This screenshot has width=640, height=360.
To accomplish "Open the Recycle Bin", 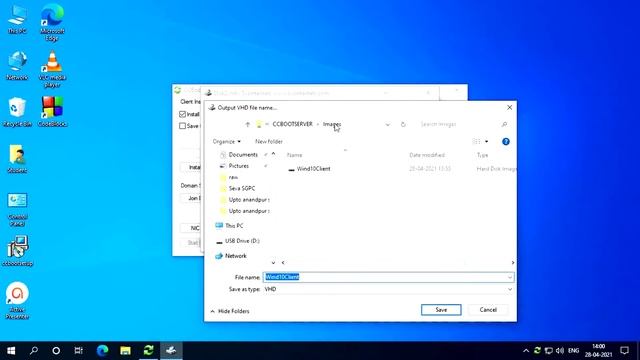I will 17,112.
